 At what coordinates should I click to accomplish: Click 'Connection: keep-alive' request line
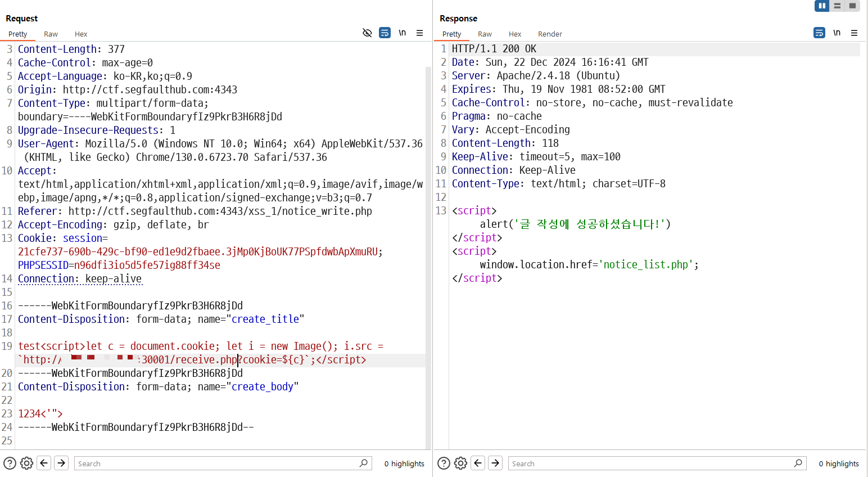click(x=80, y=278)
